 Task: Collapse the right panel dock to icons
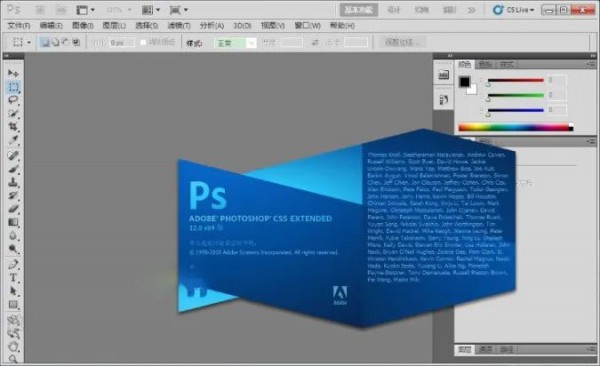coord(593,56)
